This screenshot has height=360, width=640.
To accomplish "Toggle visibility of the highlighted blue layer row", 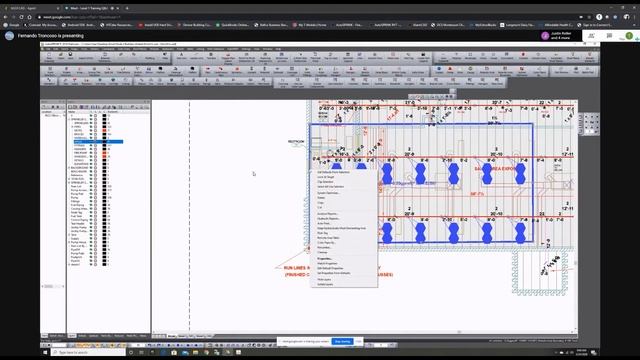I will pos(91,142).
